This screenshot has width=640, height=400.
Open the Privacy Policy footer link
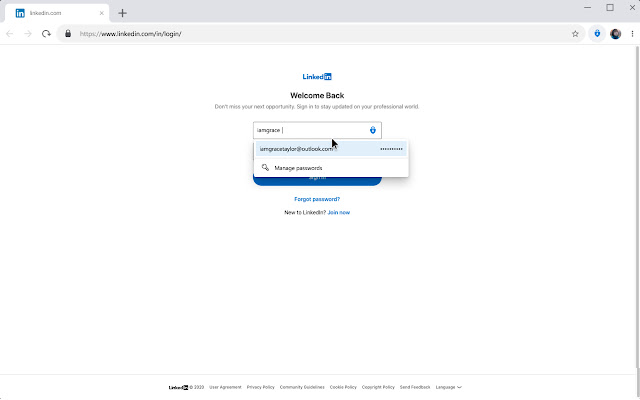260,387
